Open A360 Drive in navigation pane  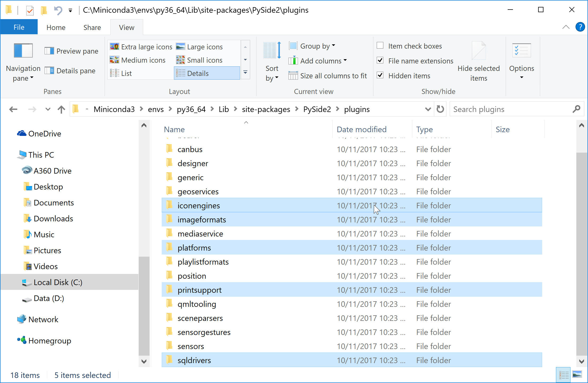pyautogui.click(x=46, y=171)
